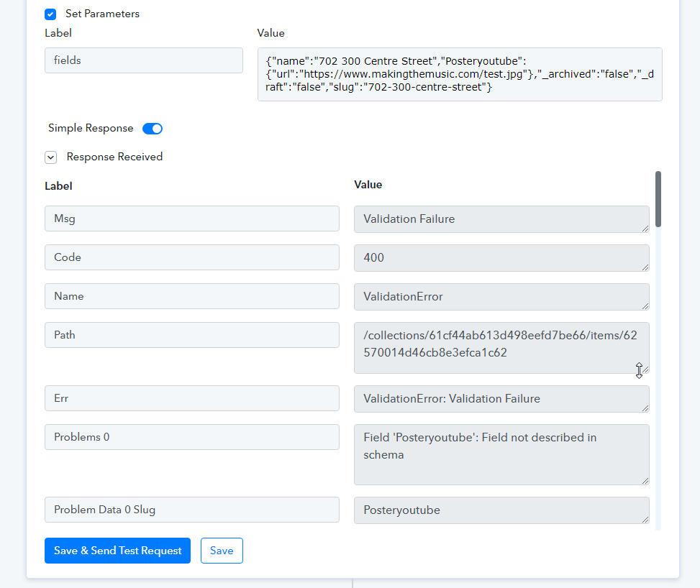Uncheck the Set Parameters checkbox
The height and width of the screenshot is (588, 700).
50,14
